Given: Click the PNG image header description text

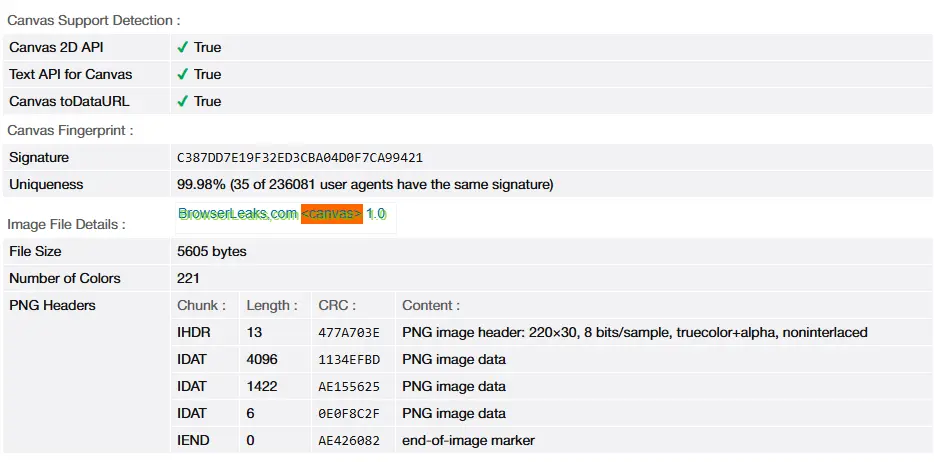Looking at the screenshot, I should [x=635, y=332].
